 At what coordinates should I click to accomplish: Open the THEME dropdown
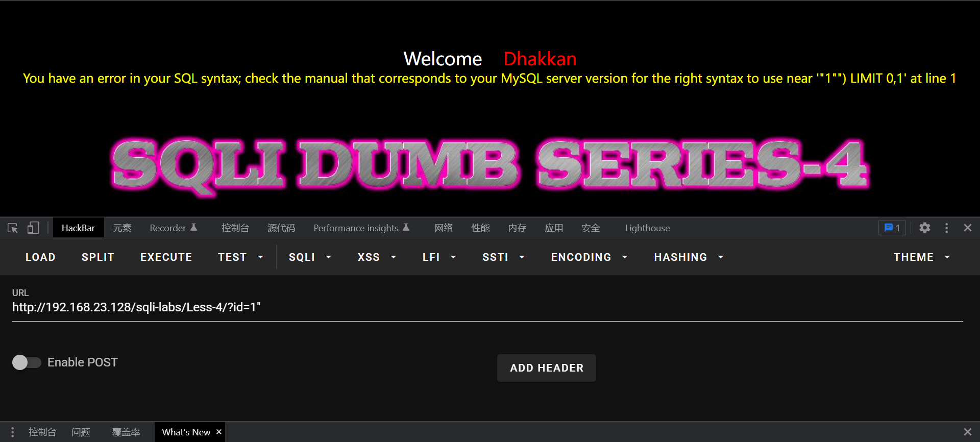[x=921, y=257]
